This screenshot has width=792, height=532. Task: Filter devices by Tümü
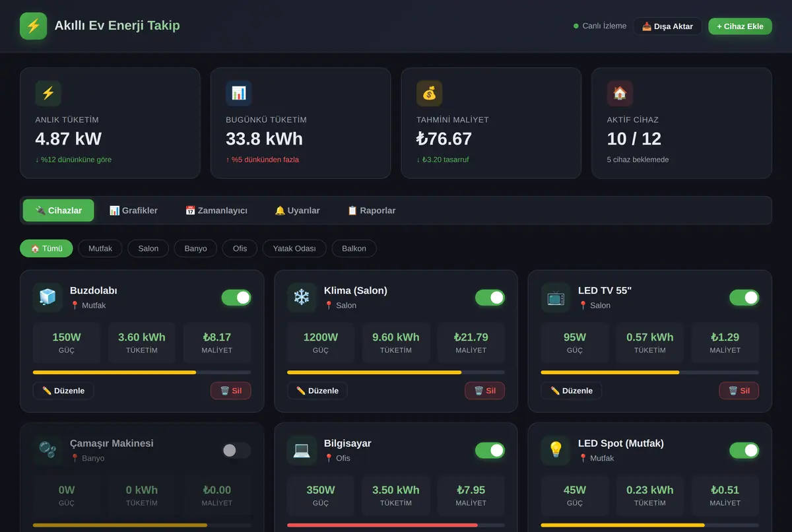[46, 248]
